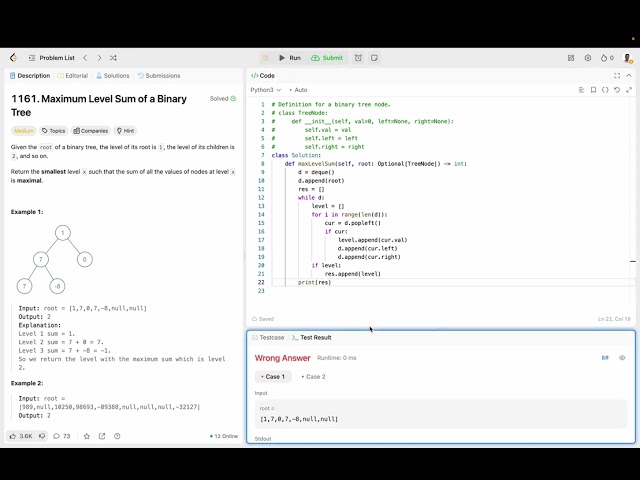This screenshot has height=480, width=640.
Task: Like the problem with thumbs up
Action: 21,436
